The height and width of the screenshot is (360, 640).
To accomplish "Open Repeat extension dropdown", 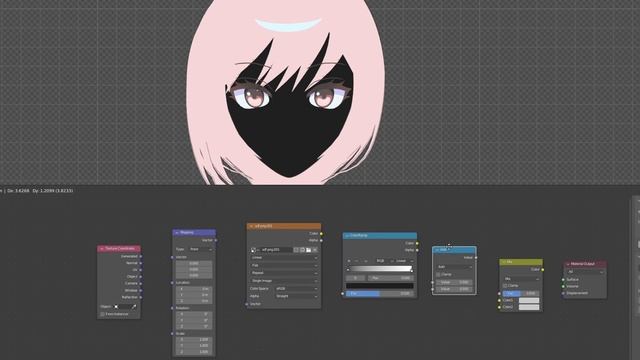I will click(284, 273).
